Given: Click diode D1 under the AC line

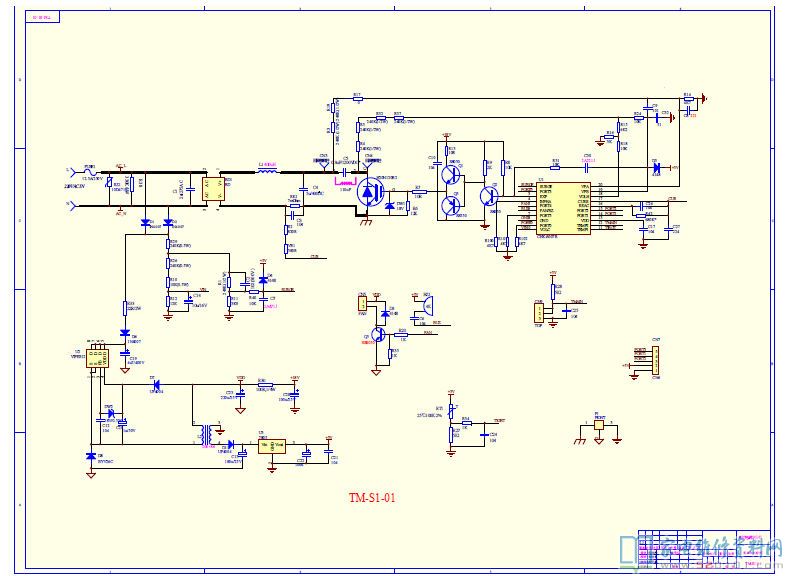Looking at the screenshot, I should 146,222.
